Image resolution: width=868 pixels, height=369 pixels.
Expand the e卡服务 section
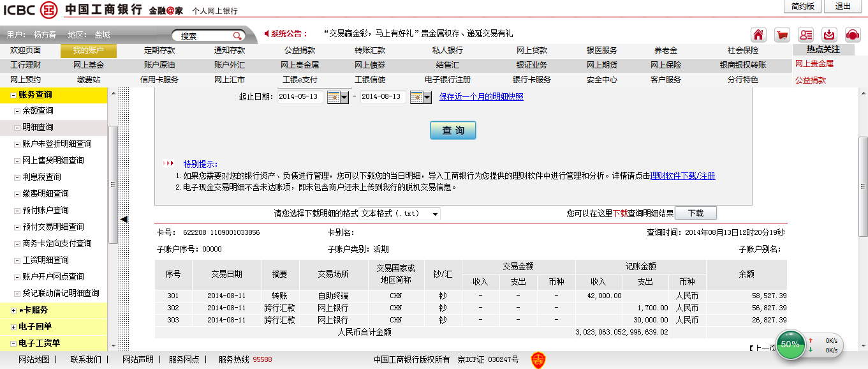(x=13, y=310)
